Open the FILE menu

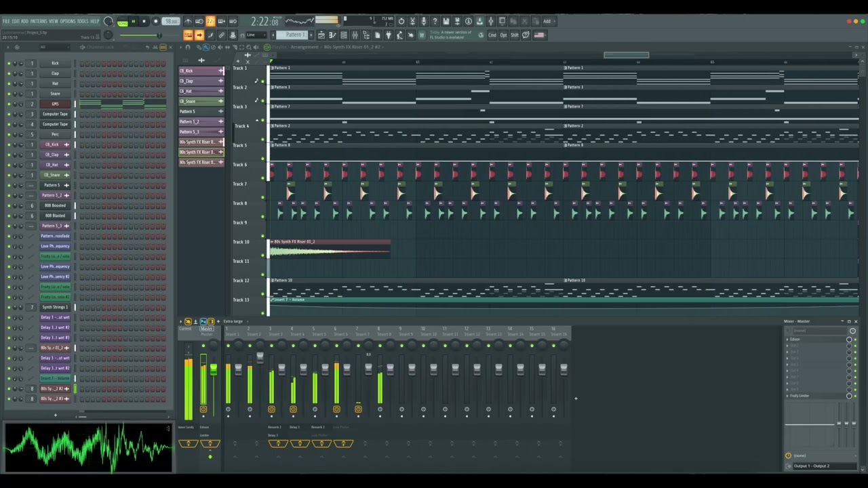[6, 22]
